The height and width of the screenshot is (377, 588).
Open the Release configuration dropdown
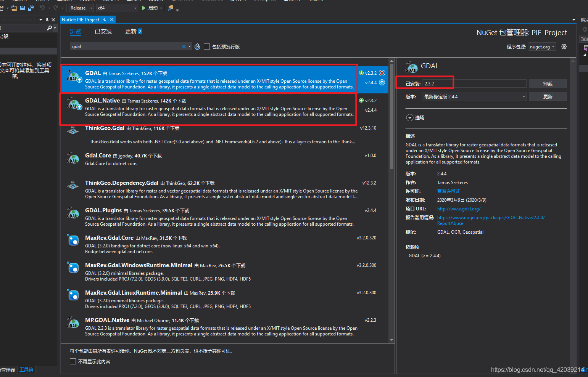coord(82,8)
